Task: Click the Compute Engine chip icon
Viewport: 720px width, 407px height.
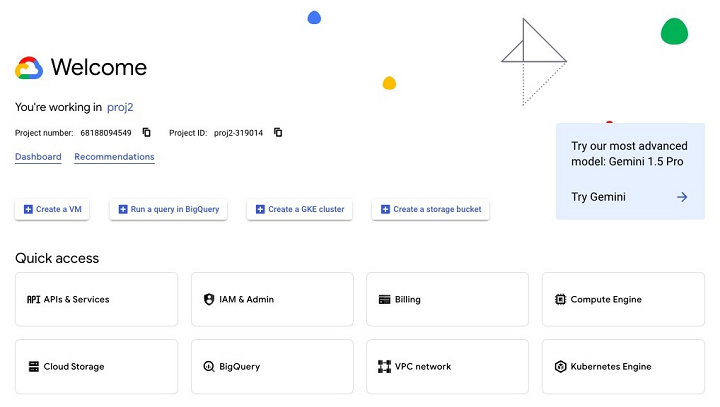Action: pos(560,299)
